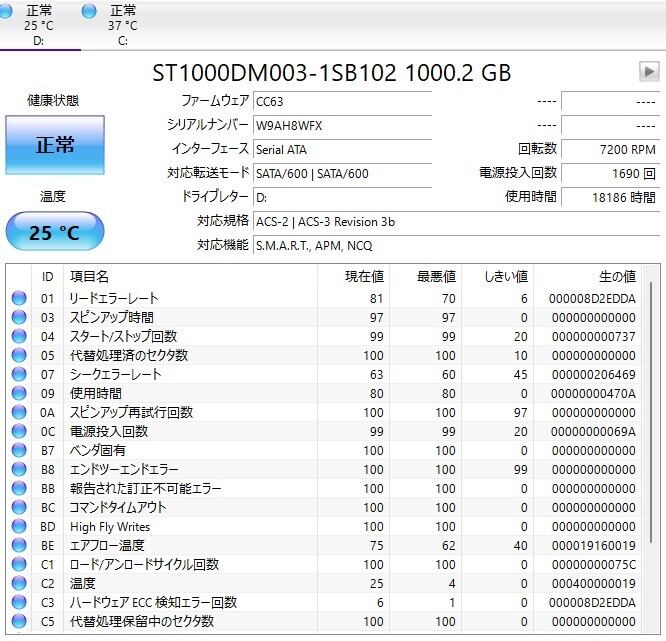
Task: Click status icon for 代替処理済のセクタ数 row
Action: (18, 355)
